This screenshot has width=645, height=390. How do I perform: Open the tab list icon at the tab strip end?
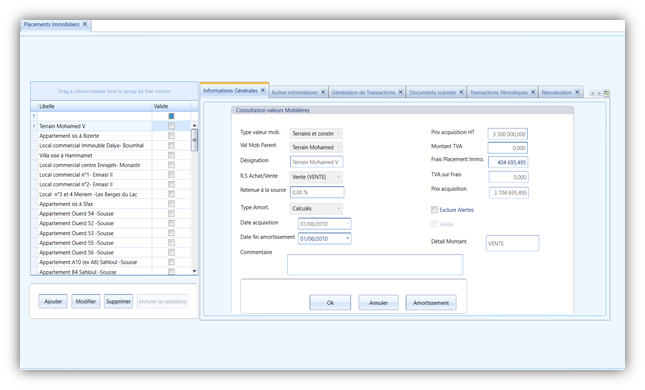click(x=606, y=93)
